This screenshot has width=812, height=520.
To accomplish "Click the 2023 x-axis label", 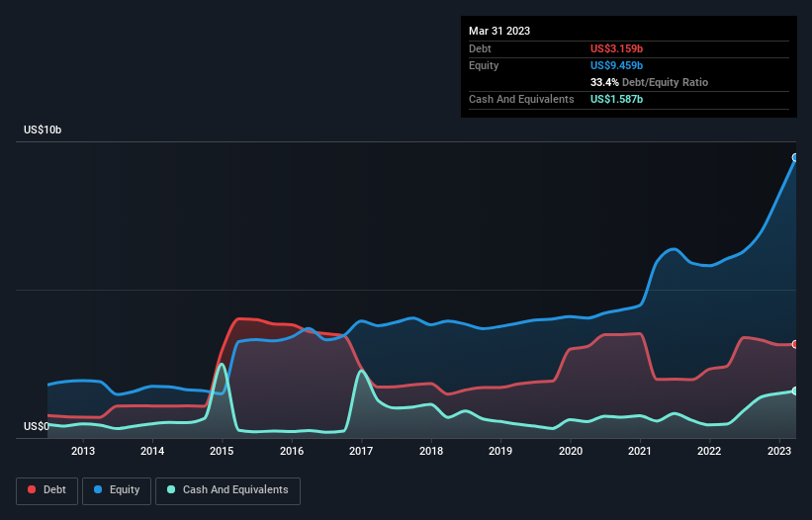I will tap(778, 451).
